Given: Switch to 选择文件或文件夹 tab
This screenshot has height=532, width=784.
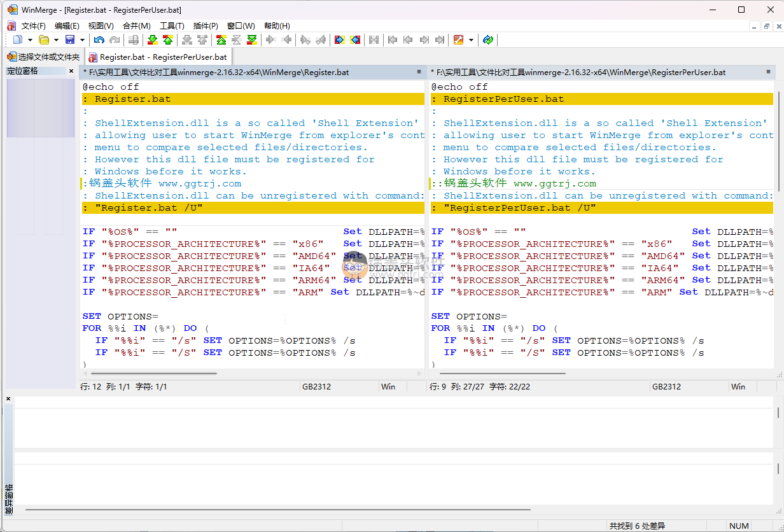Looking at the screenshot, I should click(x=43, y=57).
